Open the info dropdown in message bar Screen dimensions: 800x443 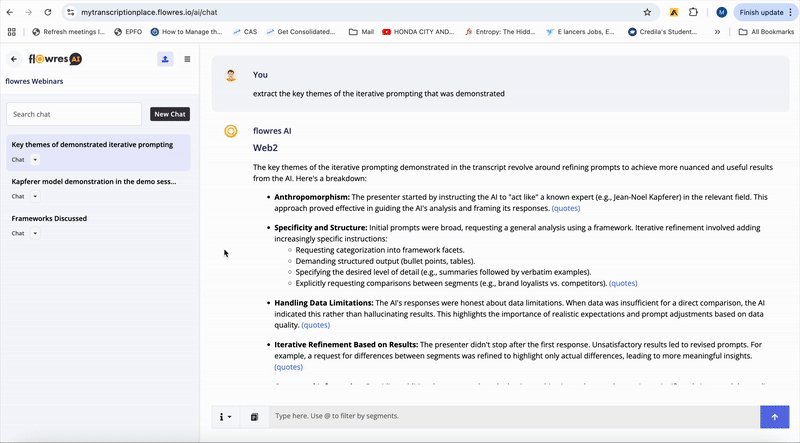tap(225, 417)
